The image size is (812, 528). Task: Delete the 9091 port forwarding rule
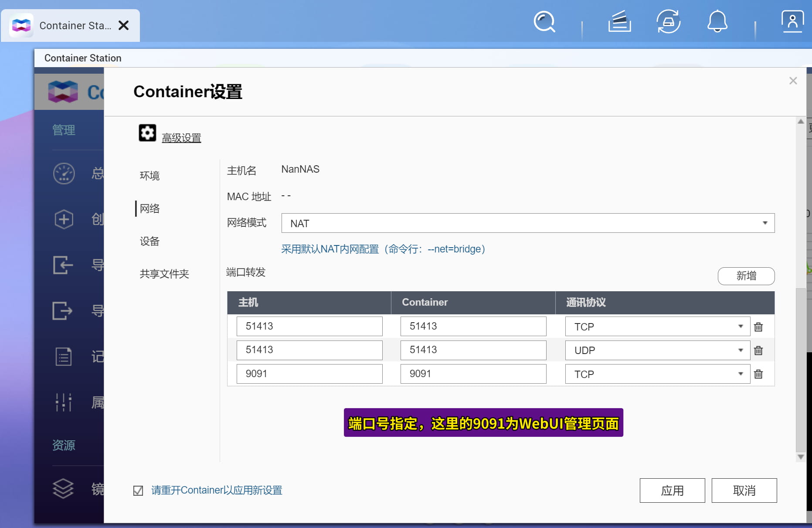pyautogui.click(x=758, y=374)
